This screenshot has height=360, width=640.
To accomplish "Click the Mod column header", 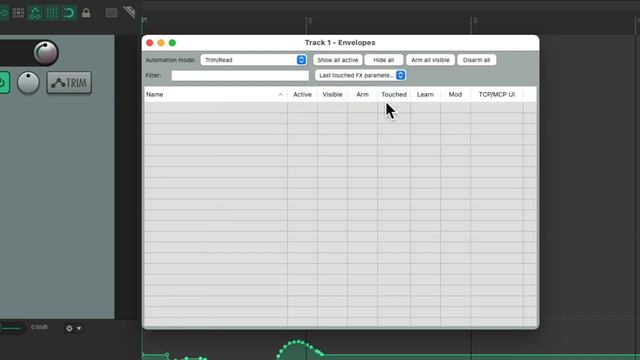I will [x=455, y=94].
